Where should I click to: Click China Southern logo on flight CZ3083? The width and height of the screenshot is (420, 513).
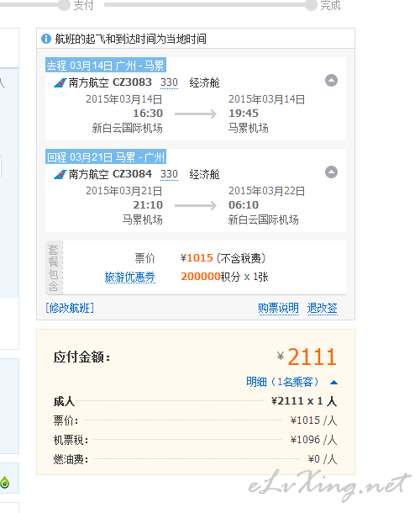(x=60, y=82)
